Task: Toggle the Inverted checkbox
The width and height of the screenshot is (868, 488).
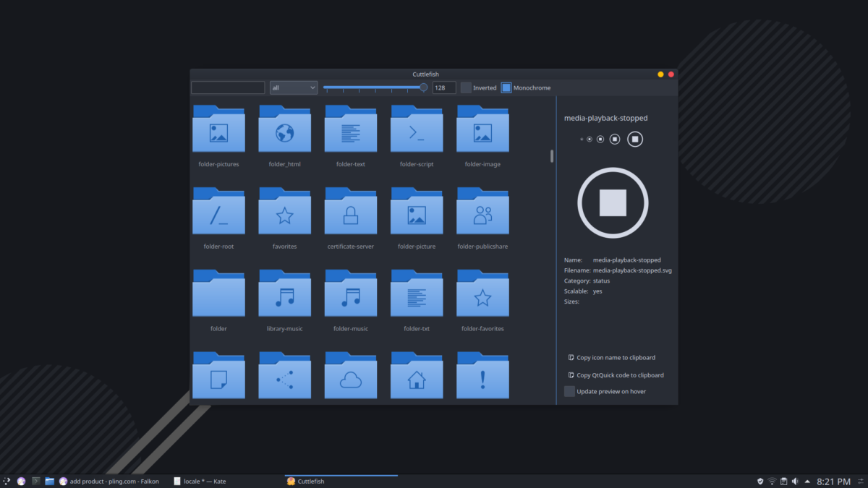Action: click(465, 87)
